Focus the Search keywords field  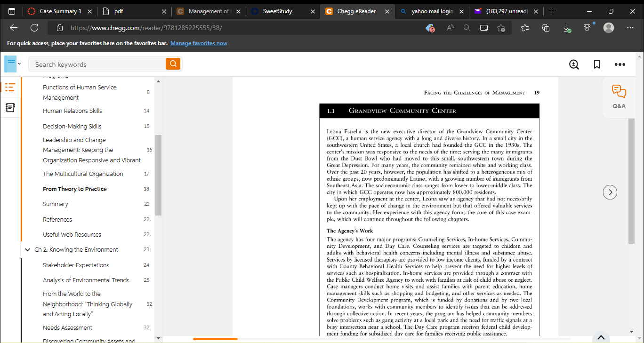click(x=97, y=64)
